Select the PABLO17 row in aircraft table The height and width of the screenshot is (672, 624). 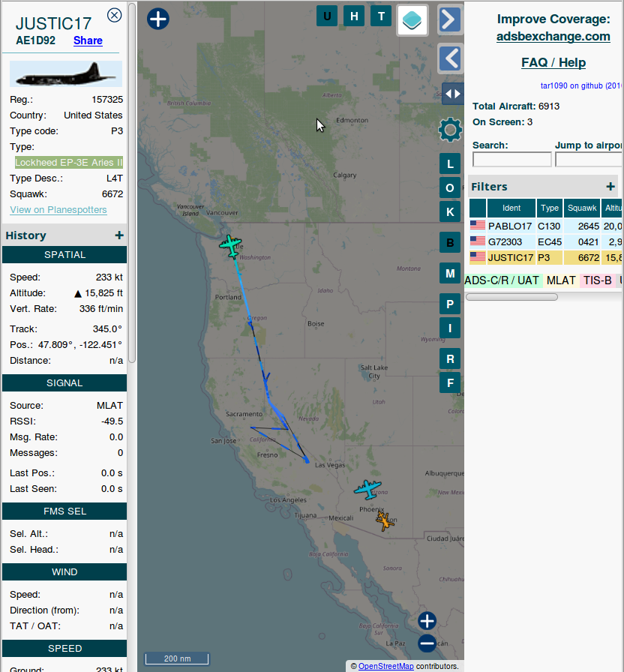click(546, 226)
